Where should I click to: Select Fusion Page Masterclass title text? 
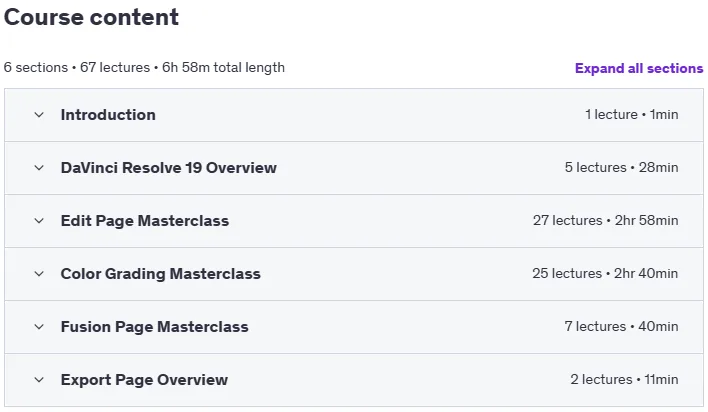[155, 327]
